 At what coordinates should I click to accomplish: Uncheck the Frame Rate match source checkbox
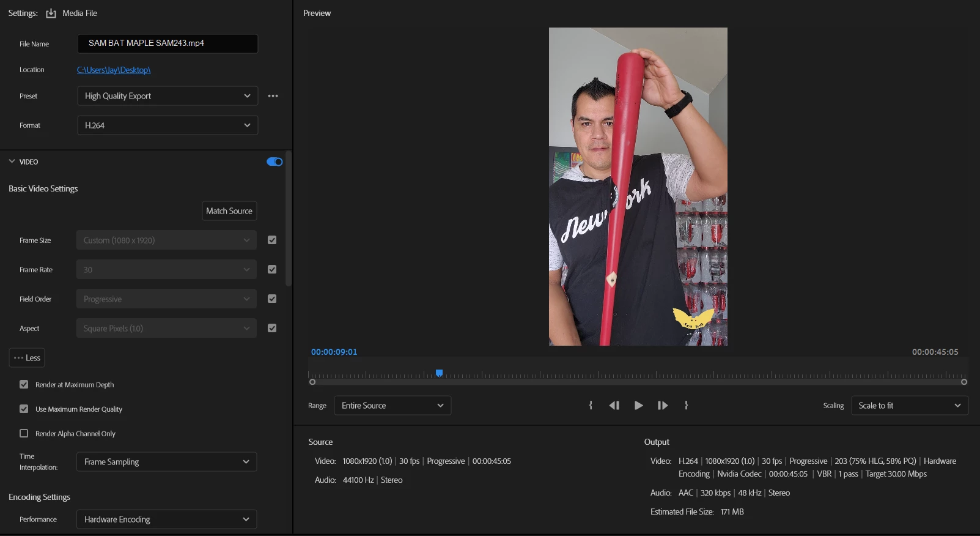272,270
